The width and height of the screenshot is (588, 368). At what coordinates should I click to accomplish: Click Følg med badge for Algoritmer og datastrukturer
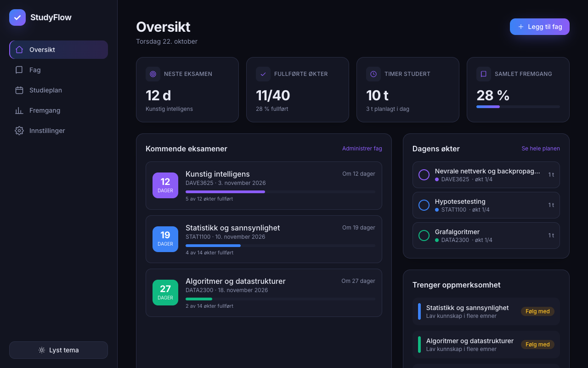[537, 345]
